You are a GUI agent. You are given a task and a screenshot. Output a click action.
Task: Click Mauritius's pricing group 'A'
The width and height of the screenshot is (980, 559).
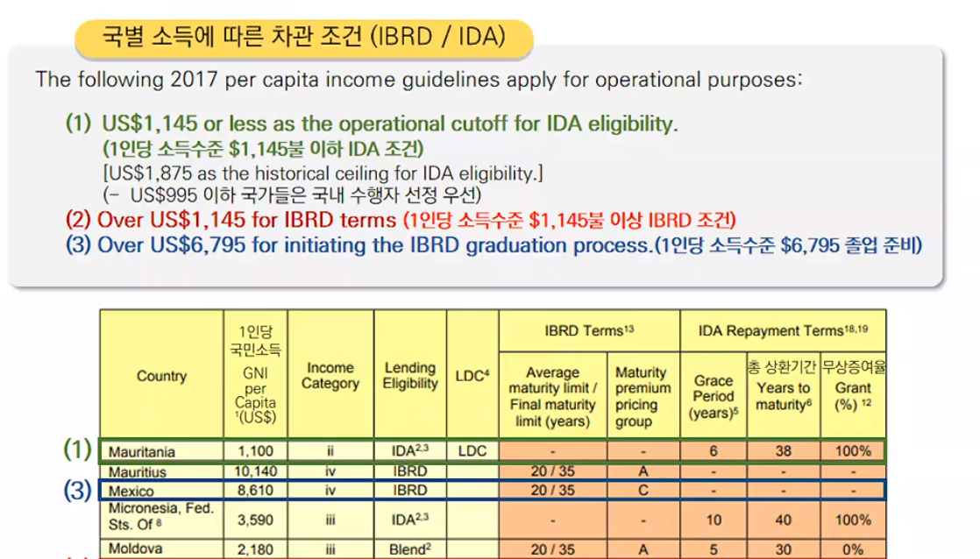coord(643,471)
